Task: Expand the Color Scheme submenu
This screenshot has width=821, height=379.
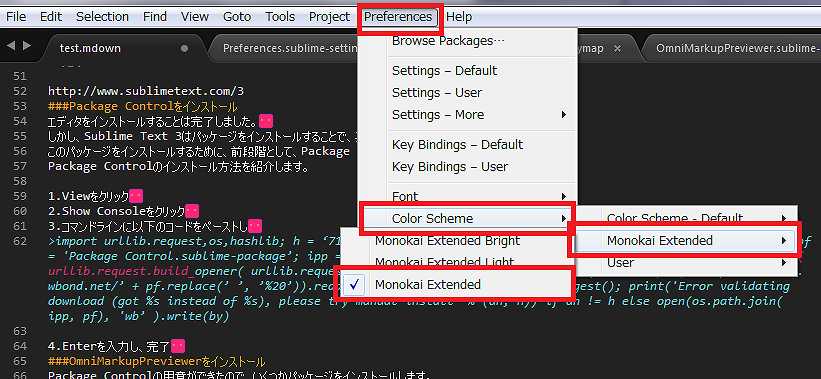Action: click(468, 218)
